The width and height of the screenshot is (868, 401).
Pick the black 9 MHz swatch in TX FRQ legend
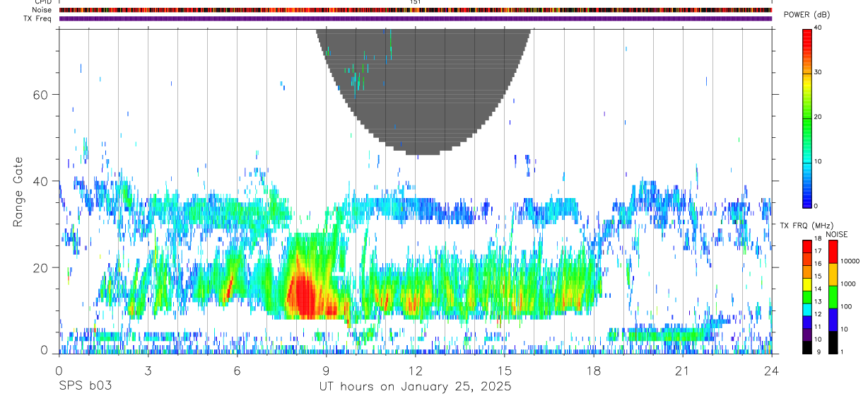point(807,347)
